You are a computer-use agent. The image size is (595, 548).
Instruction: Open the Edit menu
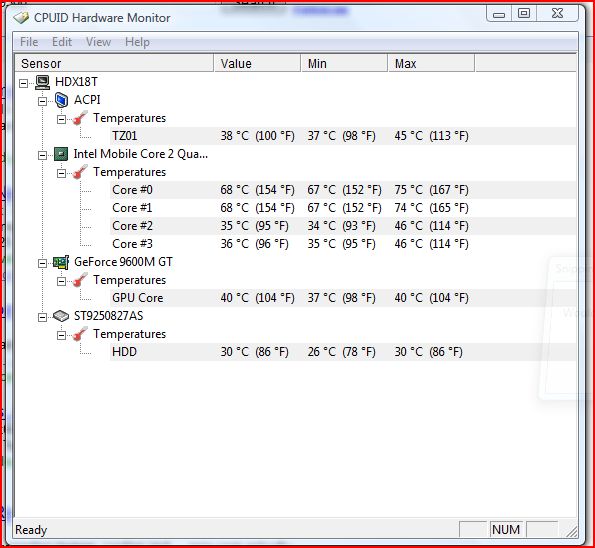pos(62,42)
